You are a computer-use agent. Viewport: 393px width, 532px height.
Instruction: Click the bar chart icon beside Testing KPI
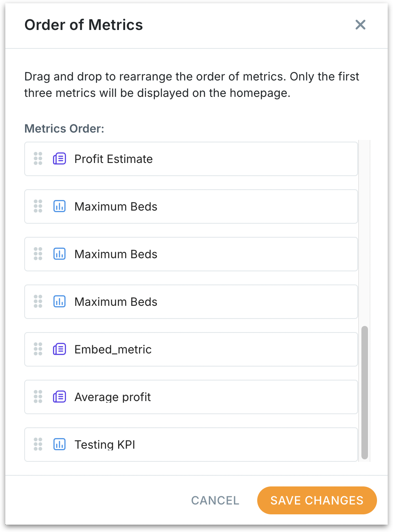click(x=59, y=444)
